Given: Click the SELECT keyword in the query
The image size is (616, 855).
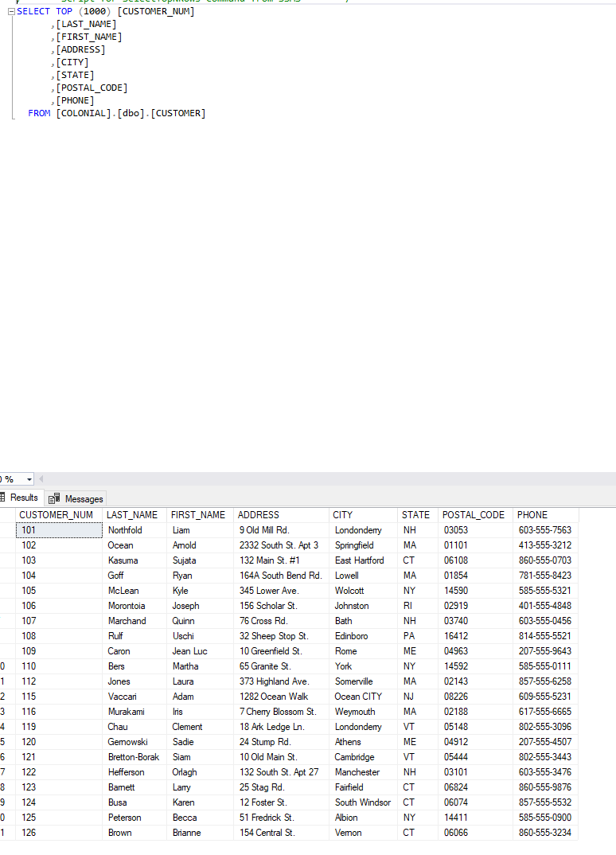Looking at the screenshot, I should [33, 11].
